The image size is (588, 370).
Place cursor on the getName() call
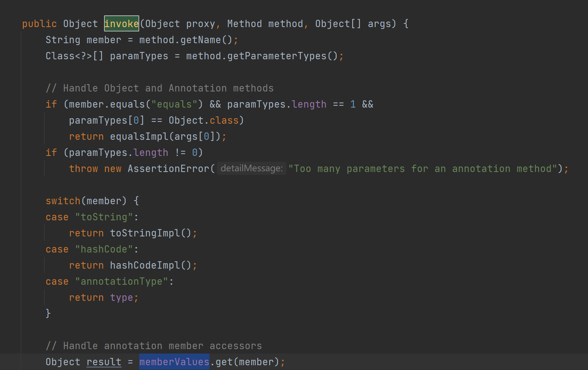[x=200, y=40]
